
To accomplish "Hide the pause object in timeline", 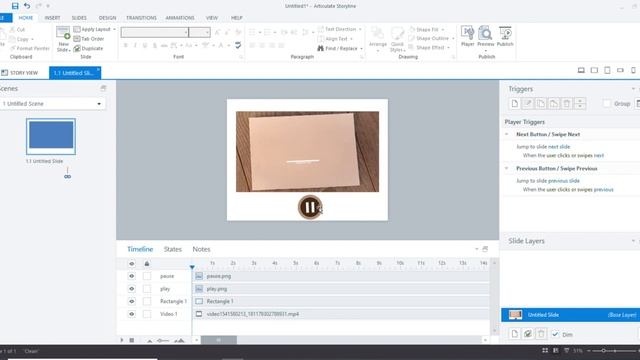I will (x=131, y=276).
